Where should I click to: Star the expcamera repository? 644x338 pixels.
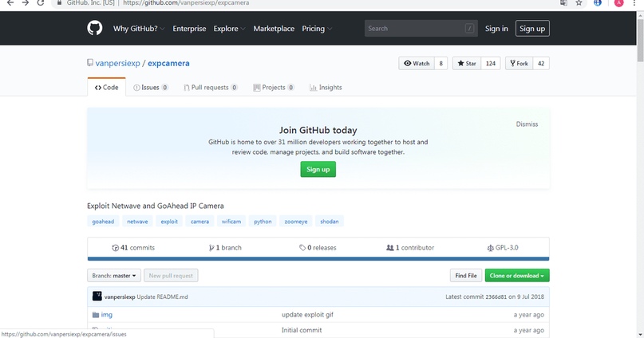(x=467, y=63)
